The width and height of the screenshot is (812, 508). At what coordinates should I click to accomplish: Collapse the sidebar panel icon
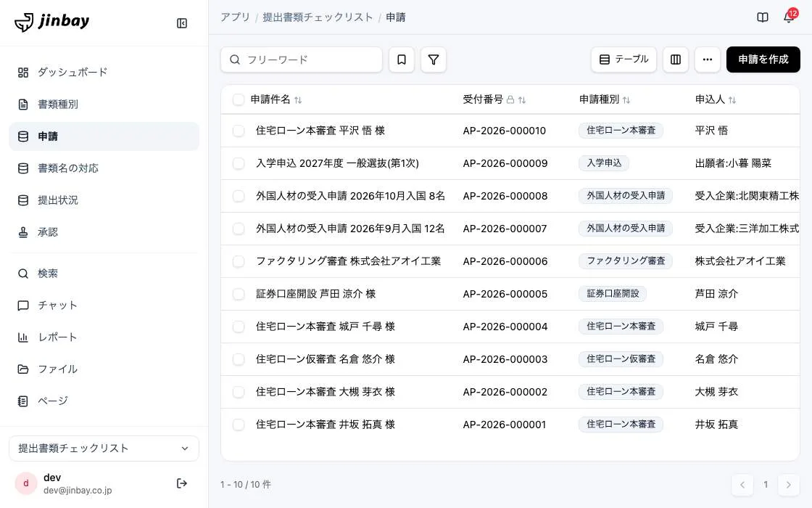tap(182, 23)
